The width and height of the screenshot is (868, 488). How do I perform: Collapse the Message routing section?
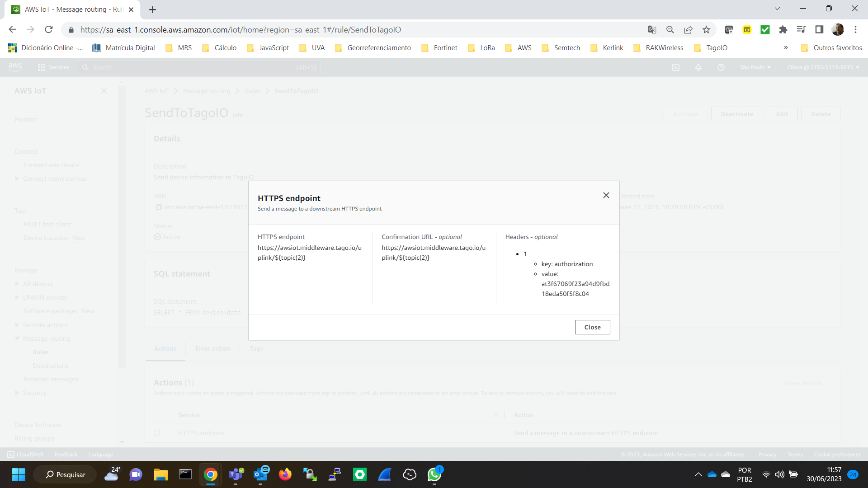(17, 338)
